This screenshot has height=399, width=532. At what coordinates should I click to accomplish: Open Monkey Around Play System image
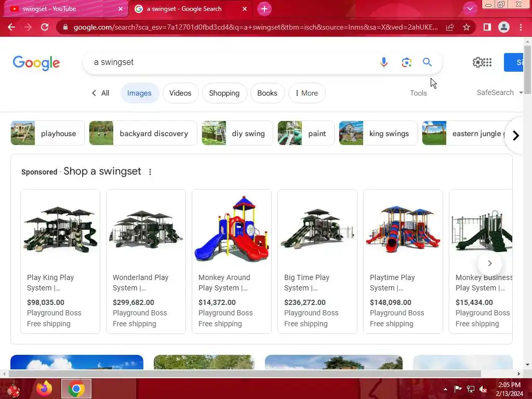point(232,229)
